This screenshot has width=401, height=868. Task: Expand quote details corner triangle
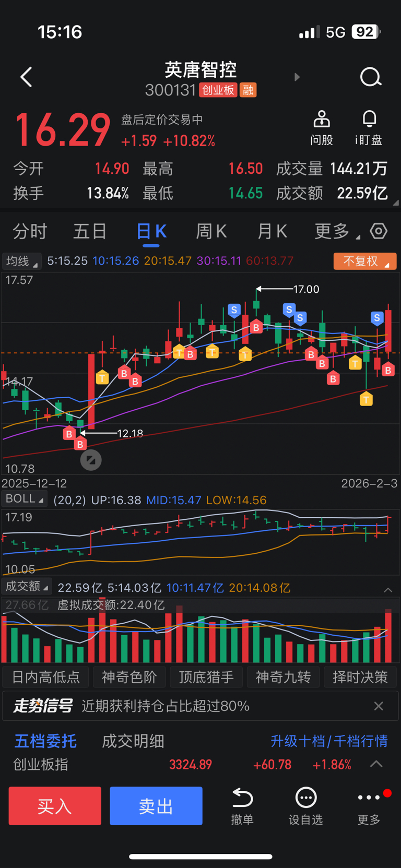pos(395,203)
